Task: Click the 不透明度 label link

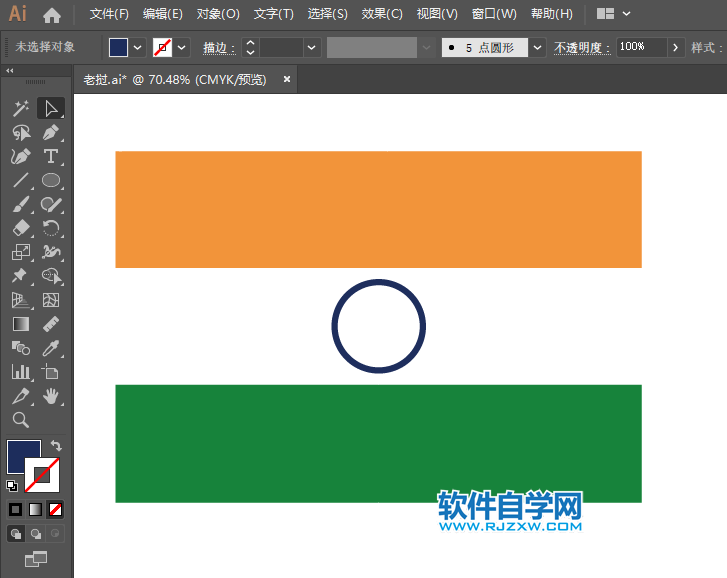Action: click(x=581, y=48)
